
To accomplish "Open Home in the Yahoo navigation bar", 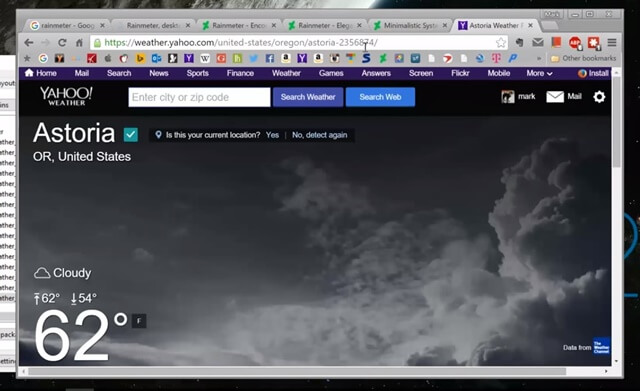I will [x=41, y=73].
